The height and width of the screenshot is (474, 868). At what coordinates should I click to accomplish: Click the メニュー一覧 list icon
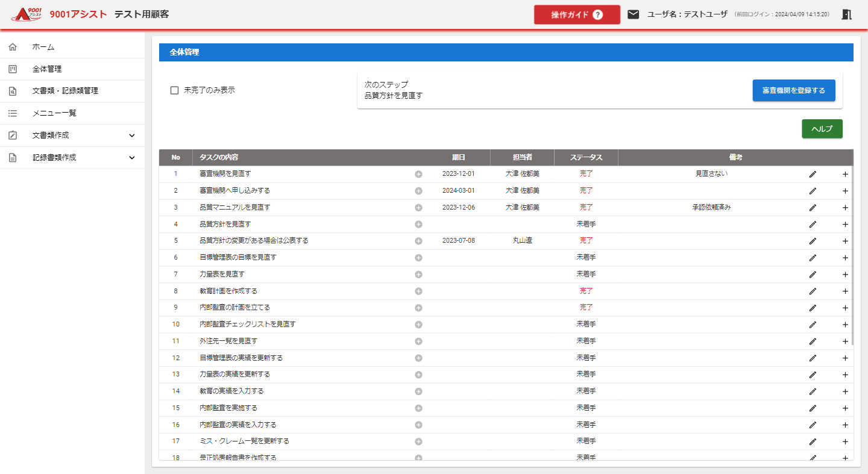(x=12, y=113)
